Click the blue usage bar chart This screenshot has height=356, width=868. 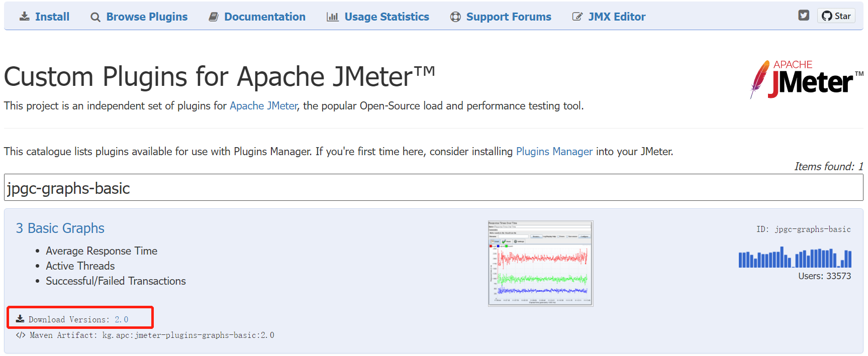click(795, 257)
